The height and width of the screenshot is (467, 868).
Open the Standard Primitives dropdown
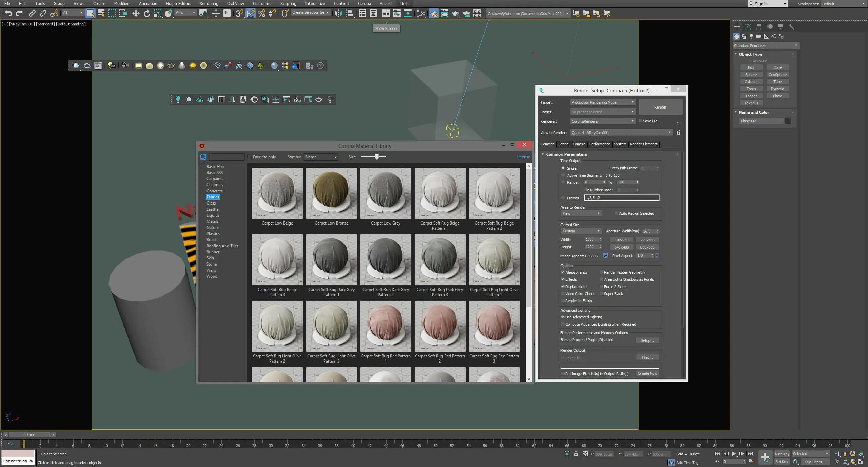(x=765, y=46)
